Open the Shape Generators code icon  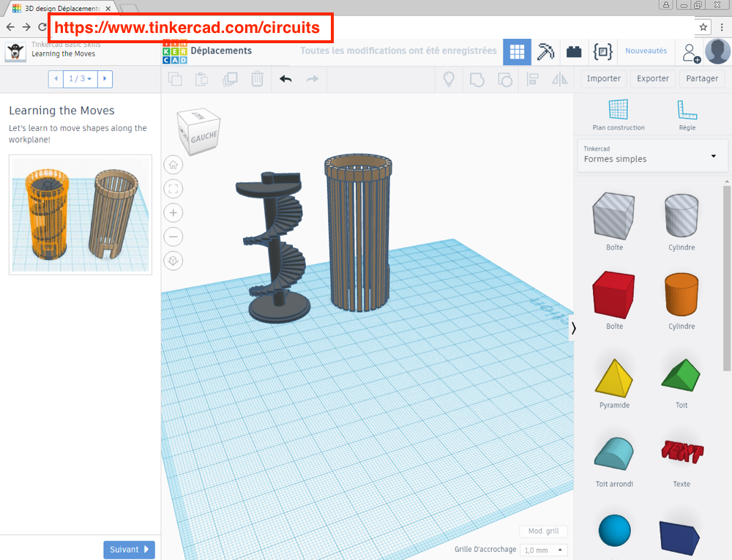click(x=602, y=52)
